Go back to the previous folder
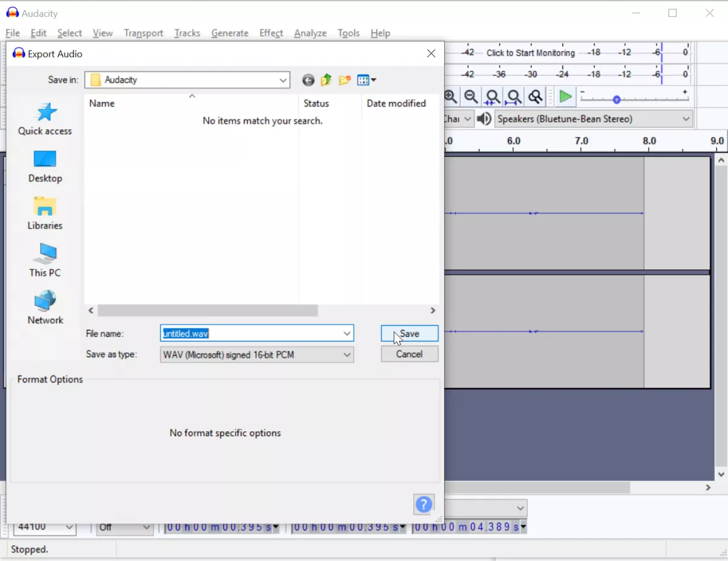 (x=308, y=80)
